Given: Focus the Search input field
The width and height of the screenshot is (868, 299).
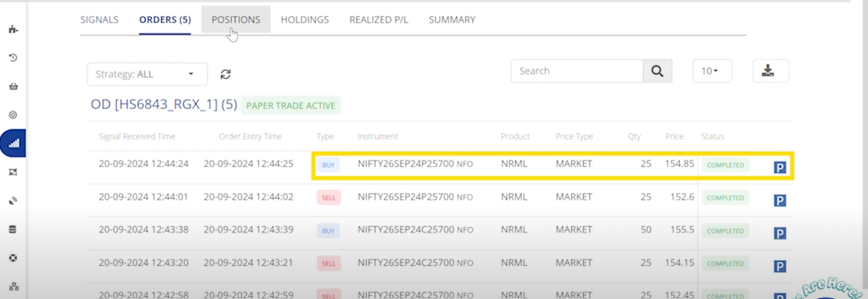Looking at the screenshot, I should [x=577, y=71].
